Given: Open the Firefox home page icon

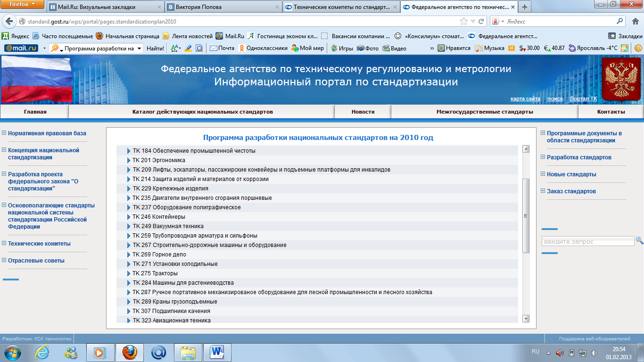Looking at the screenshot, I should (x=635, y=22).
